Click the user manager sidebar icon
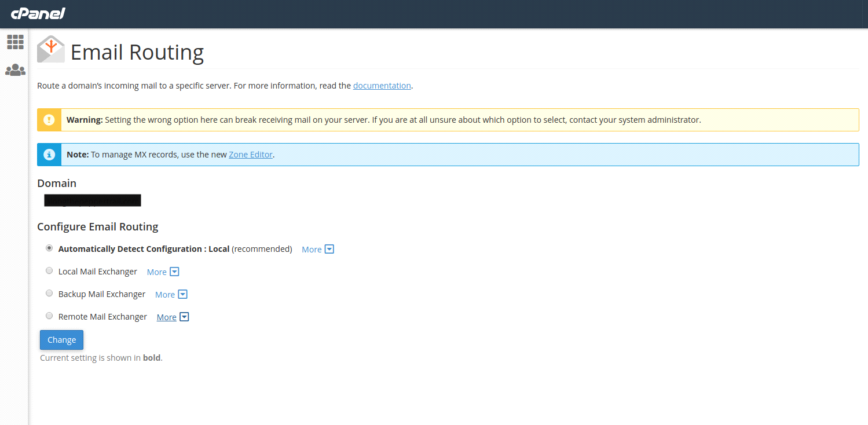The image size is (868, 425). point(14,69)
